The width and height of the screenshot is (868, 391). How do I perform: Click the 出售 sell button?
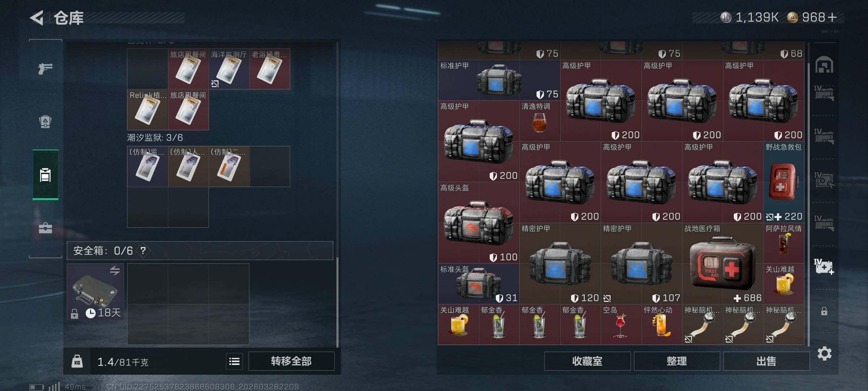click(x=766, y=361)
